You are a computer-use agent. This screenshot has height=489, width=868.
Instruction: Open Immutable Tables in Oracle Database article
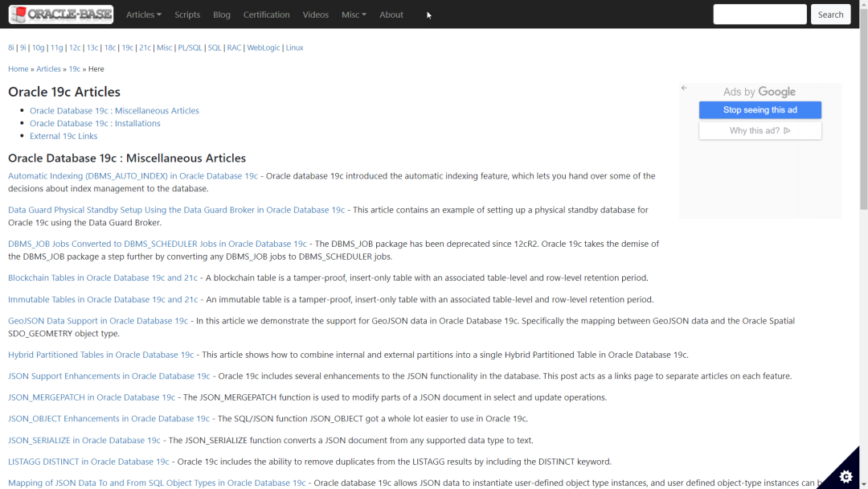pyautogui.click(x=103, y=299)
